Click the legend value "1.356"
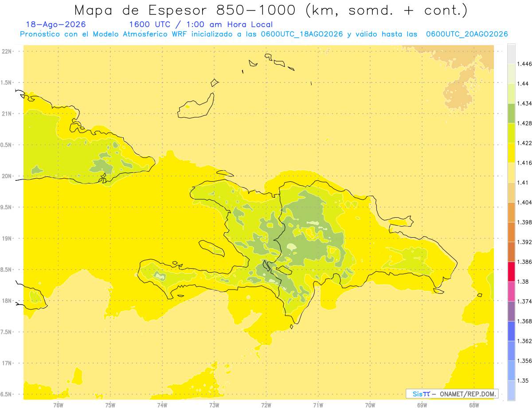 tap(524, 361)
